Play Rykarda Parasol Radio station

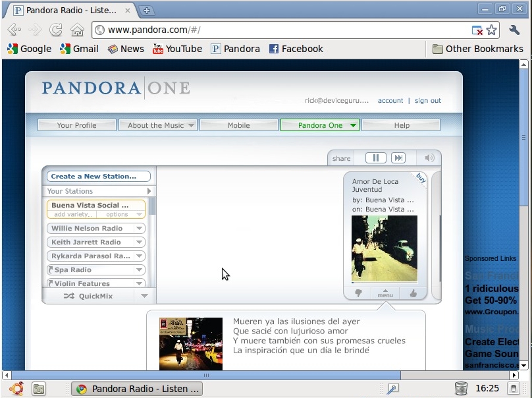(x=91, y=256)
